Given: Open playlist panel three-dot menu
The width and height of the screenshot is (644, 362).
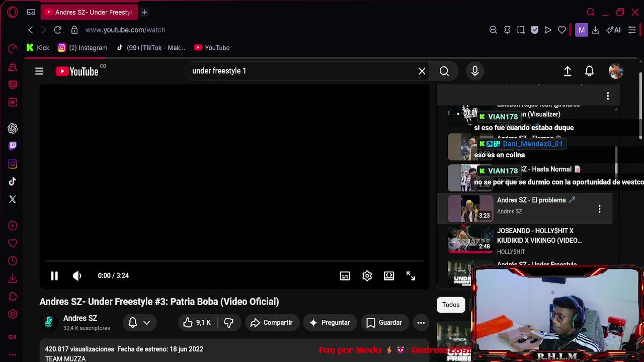Looking at the screenshot, I should [608, 96].
